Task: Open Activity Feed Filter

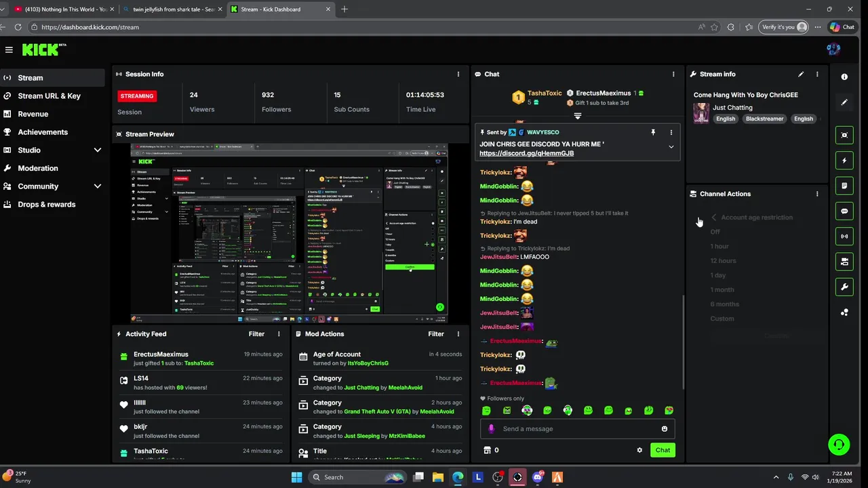Action: point(256,333)
